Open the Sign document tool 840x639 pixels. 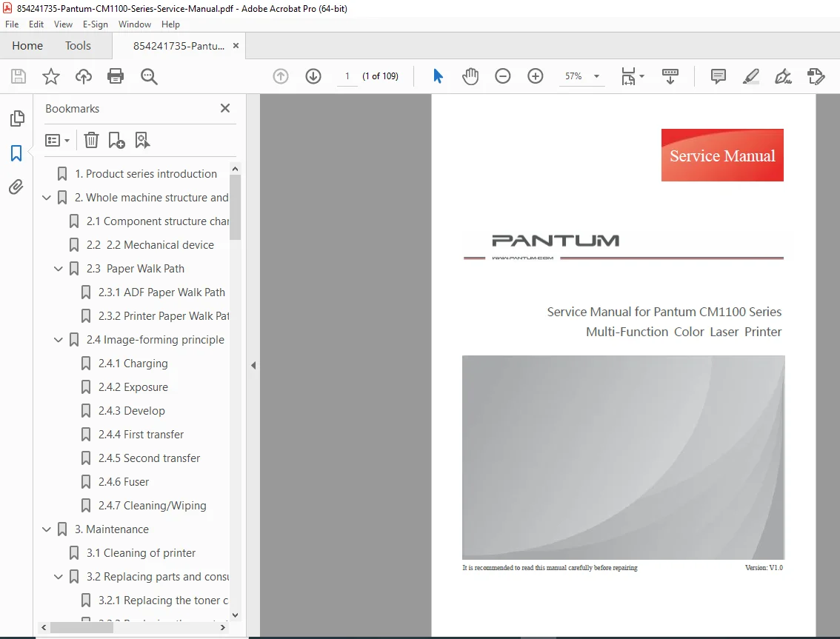click(783, 76)
